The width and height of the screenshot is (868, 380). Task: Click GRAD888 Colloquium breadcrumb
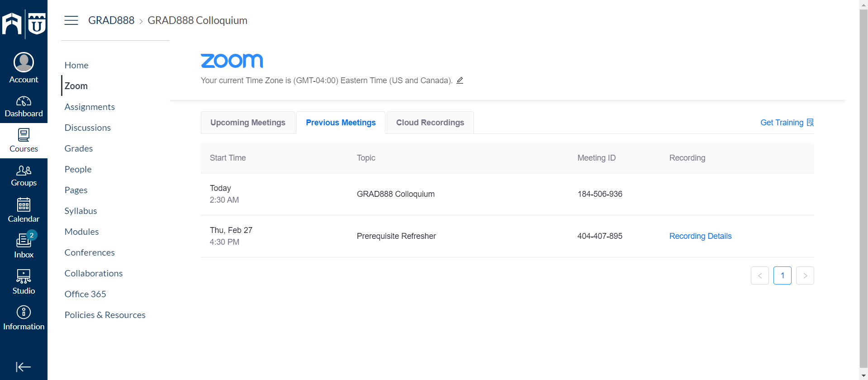click(x=197, y=20)
